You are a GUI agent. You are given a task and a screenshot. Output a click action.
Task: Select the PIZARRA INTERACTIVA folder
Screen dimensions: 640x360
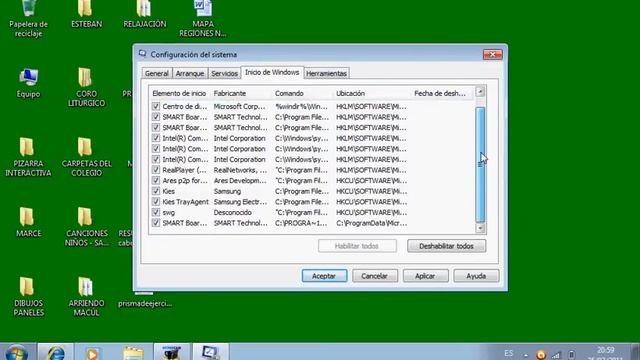click(x=28, y=158)
